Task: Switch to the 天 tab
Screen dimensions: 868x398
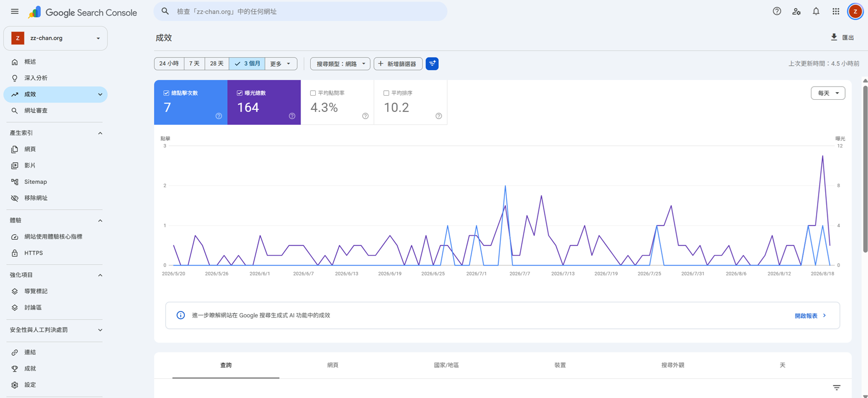Action: [782, 365]
